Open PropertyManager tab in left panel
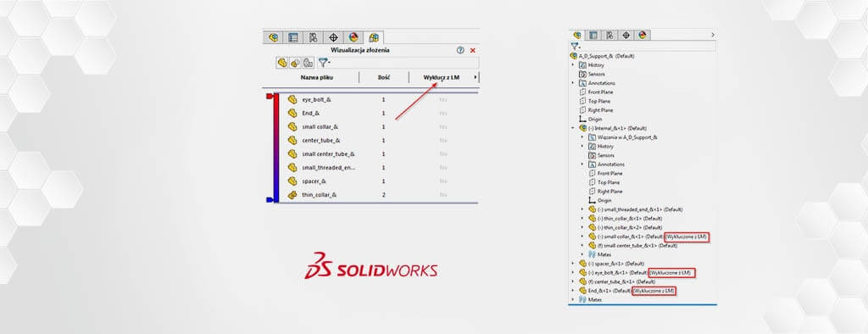Image resolution: width=868 pixels, height=334 pixels. click(x=292, y=37)
